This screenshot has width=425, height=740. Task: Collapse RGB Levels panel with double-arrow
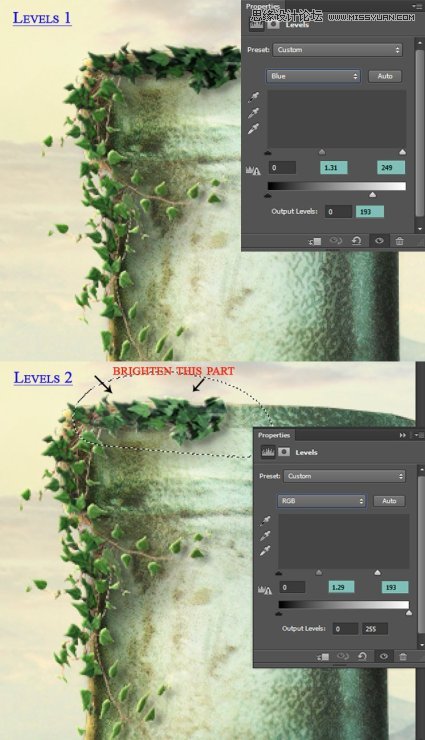point(402,435)
